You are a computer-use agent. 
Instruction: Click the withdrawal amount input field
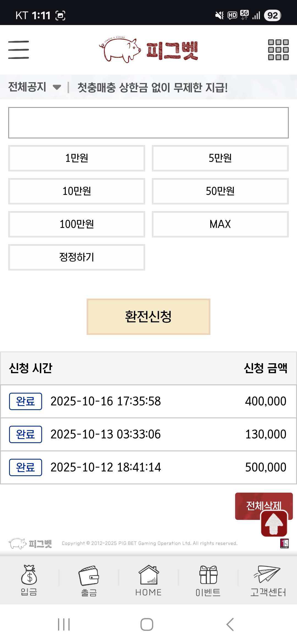[x=148, y=123]
